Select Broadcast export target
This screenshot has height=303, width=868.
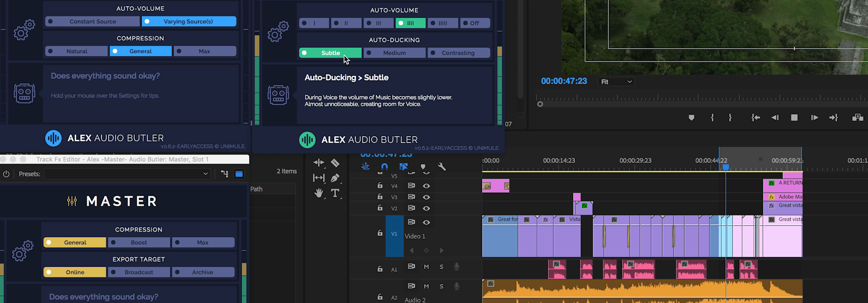[x=139, y=272]
